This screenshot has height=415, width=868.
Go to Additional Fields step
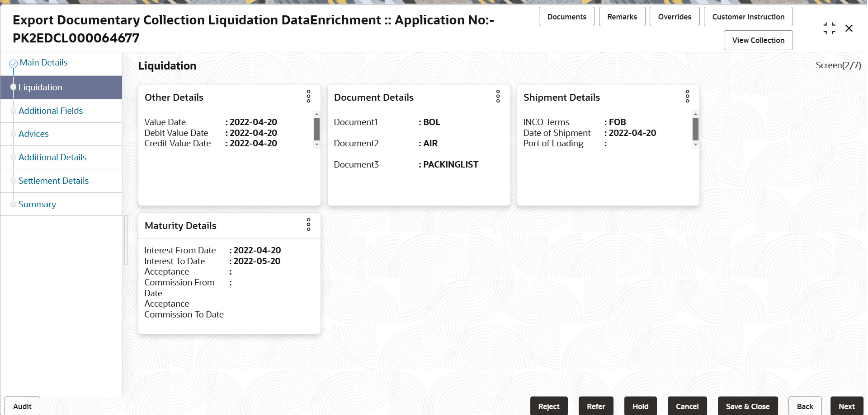pos(51,111)
